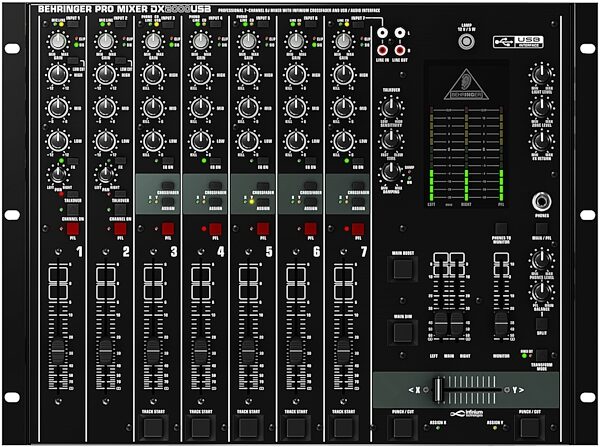Toggle the INPUT 1 mic/line selector
The height and width of the screenshot is (447, 600).
point(73,24)
